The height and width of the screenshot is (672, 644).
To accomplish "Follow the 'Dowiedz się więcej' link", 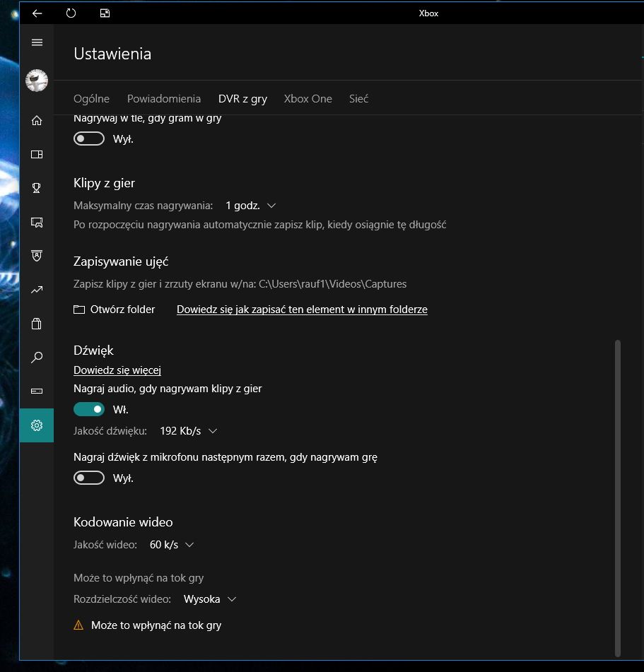I will pos(117,370).
